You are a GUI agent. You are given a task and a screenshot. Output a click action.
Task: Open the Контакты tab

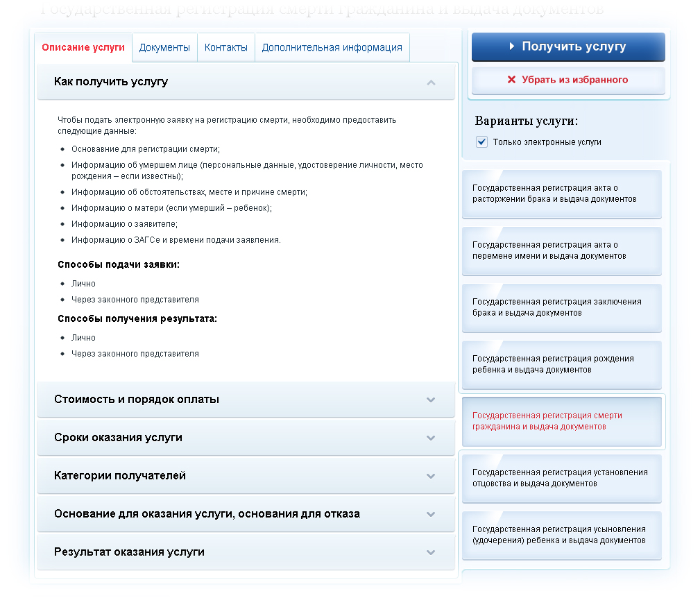(x=226, y=47)
